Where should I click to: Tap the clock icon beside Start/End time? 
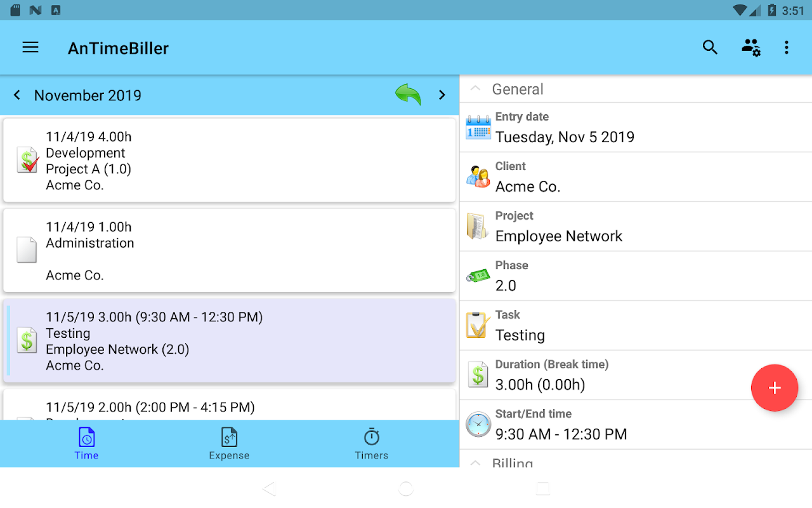(x=478, y=424)
